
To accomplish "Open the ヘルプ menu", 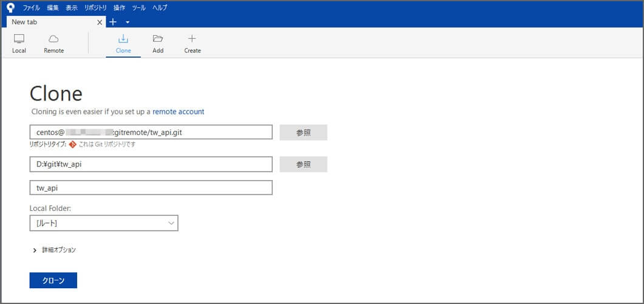I will pos(160,8).
